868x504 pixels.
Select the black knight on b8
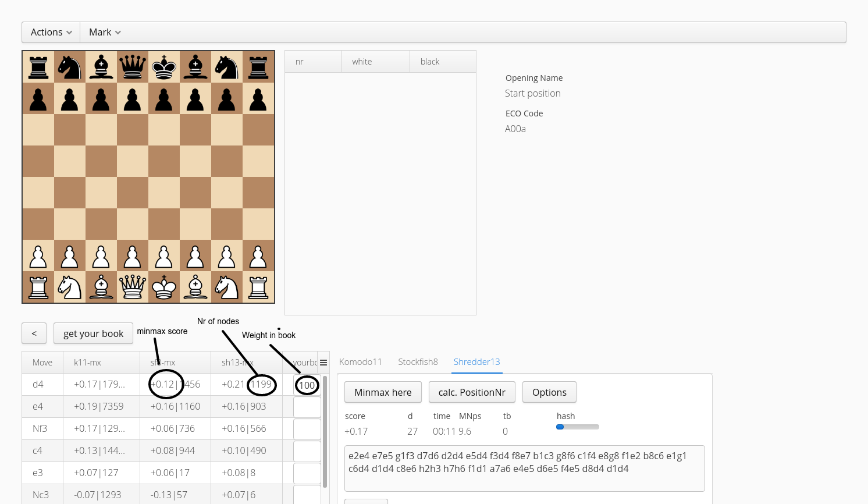(70, 67)
